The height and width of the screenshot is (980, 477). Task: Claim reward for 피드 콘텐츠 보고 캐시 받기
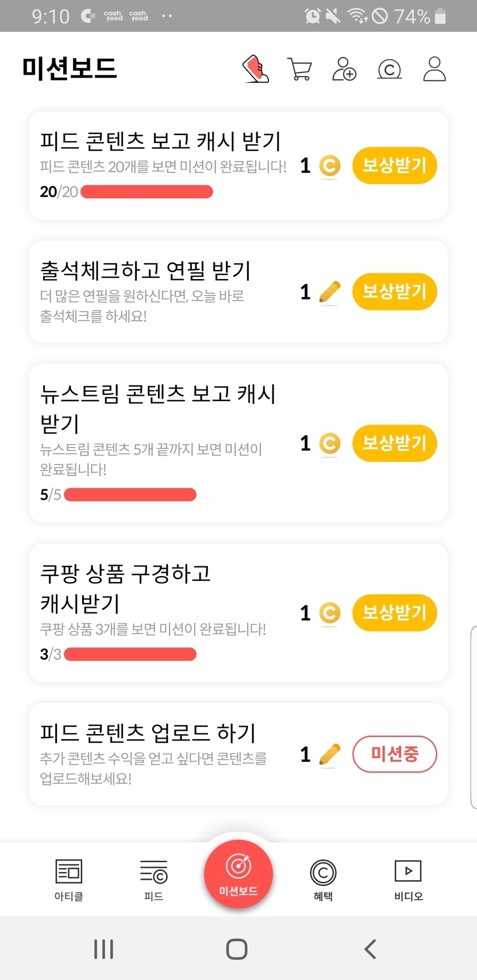[394, 165]
